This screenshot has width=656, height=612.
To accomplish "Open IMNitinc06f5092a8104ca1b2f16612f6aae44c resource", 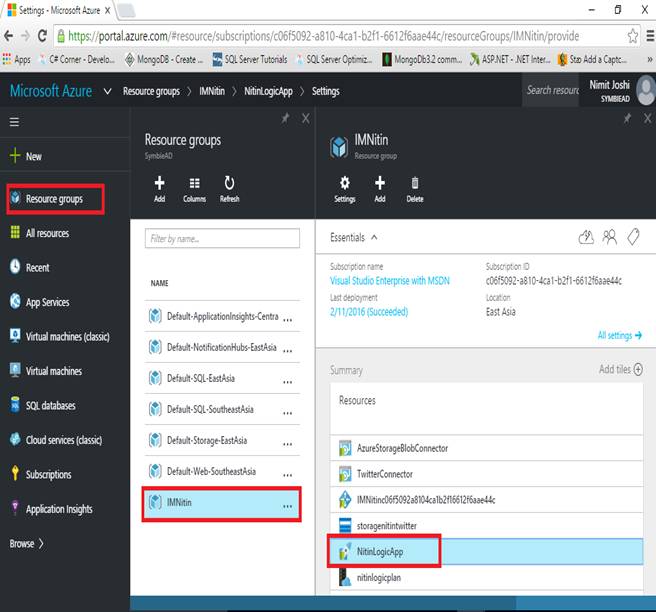I will tap(487, 499).
